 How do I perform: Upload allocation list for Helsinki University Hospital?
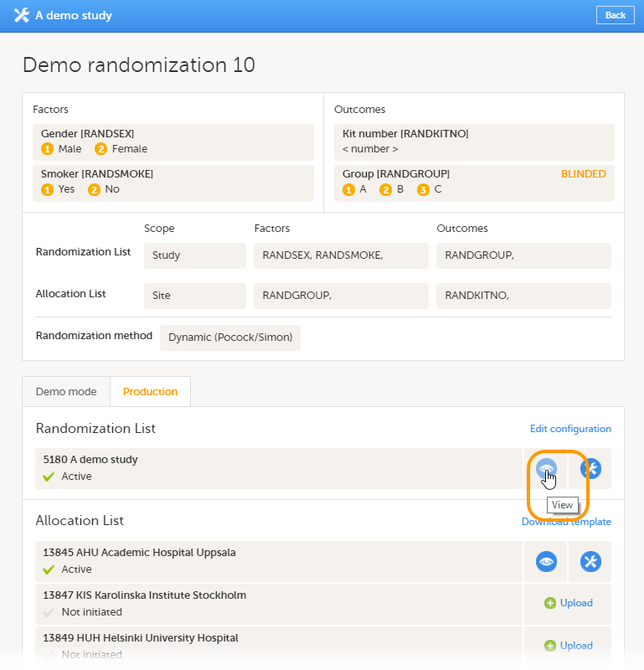point(576,646)
